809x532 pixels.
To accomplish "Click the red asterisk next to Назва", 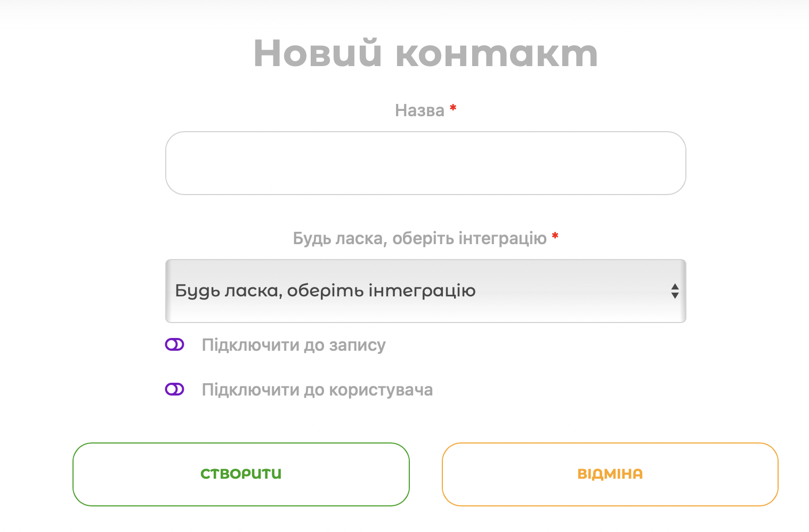I will 452,108.
